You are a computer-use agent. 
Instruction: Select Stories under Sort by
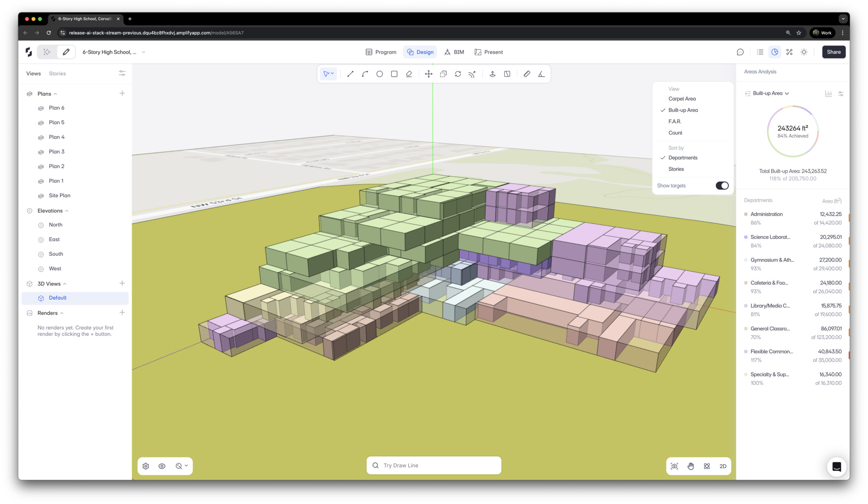click(x=676, y=169)
